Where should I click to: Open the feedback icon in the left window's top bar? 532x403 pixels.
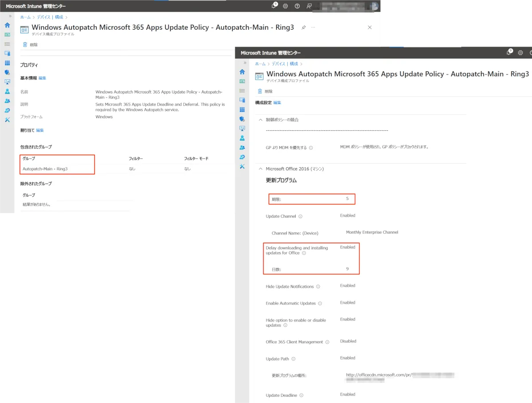pyautogui.click(x=309, y=6)
